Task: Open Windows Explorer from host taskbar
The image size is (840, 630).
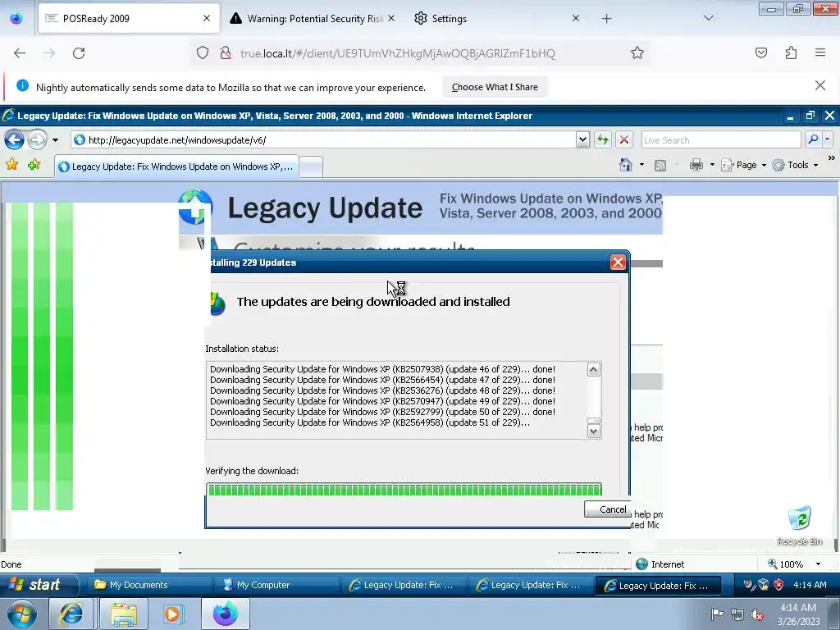Action: tap(124, 614)
